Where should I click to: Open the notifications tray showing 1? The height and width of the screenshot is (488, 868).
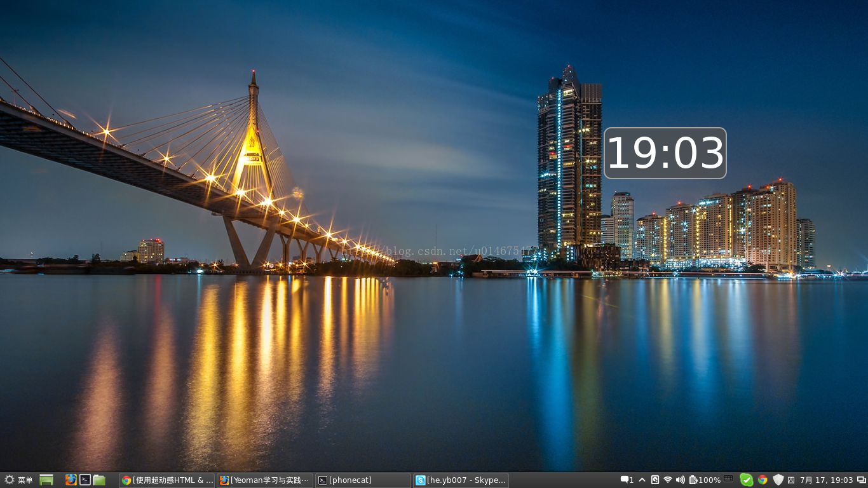[x=627, y=480]
